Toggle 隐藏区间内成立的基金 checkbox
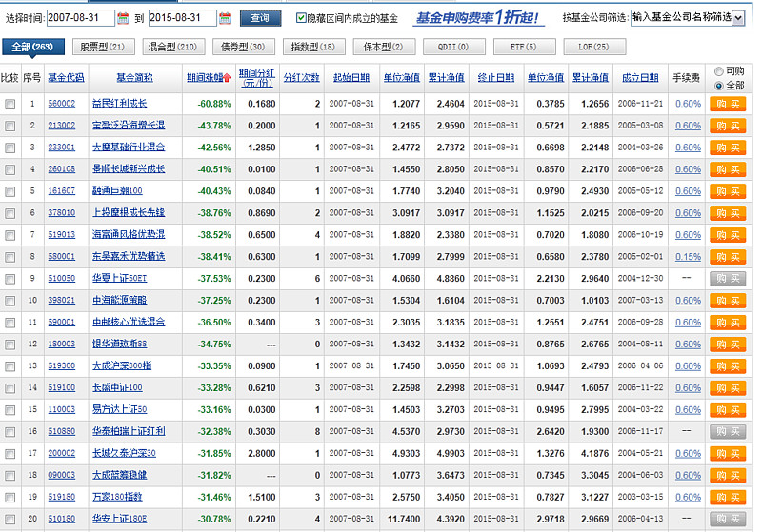The width and height of the screenshot is (762, 532). coord(301,18)
